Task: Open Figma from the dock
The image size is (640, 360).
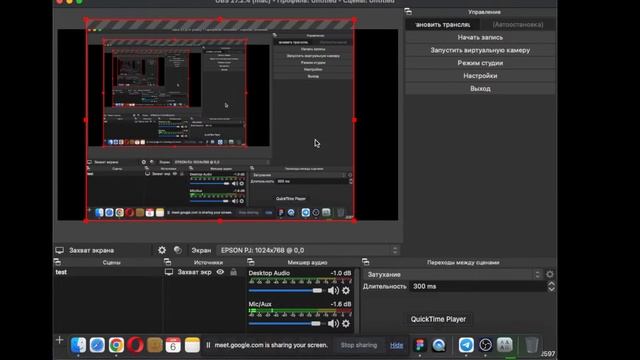Action: click(420, 345)
